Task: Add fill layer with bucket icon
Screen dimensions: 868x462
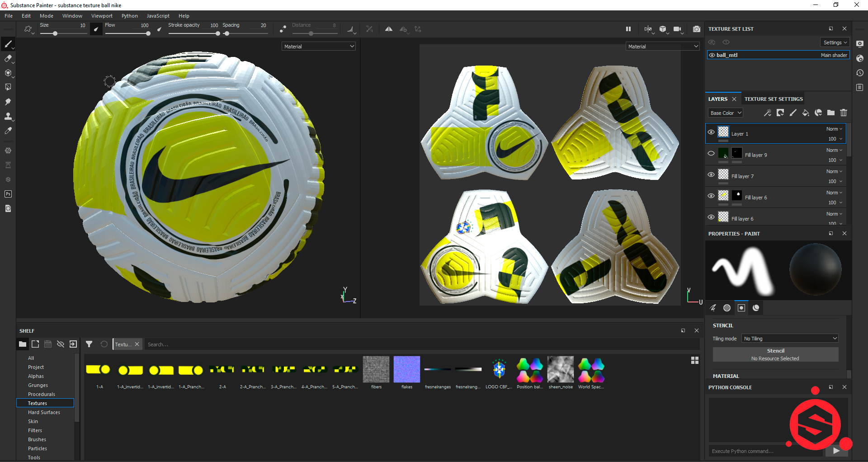Action: tap(806, 113)
